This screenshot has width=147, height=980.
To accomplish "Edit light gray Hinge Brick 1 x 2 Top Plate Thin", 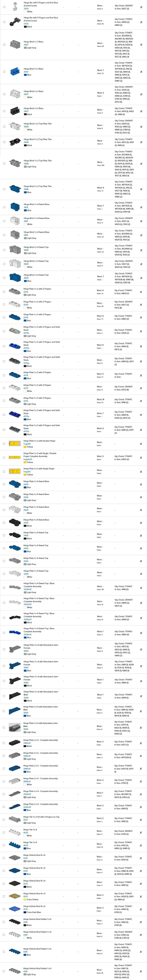I will [x=141, y=164].
